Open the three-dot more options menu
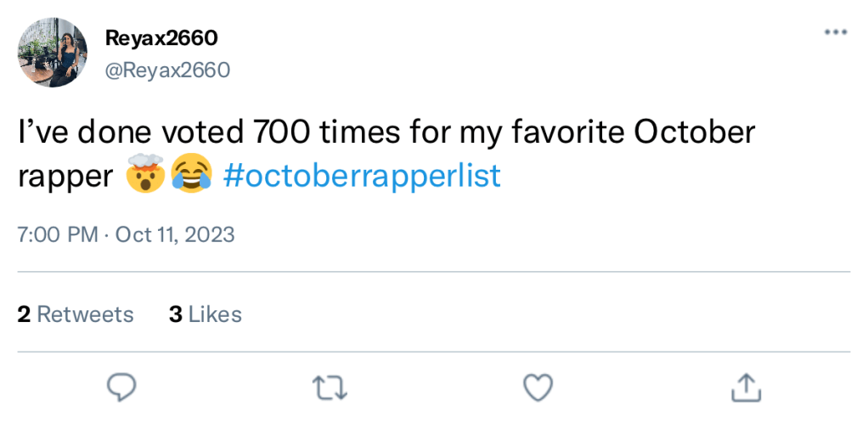The height and width of the screenshot is (440, 868). 836,33
